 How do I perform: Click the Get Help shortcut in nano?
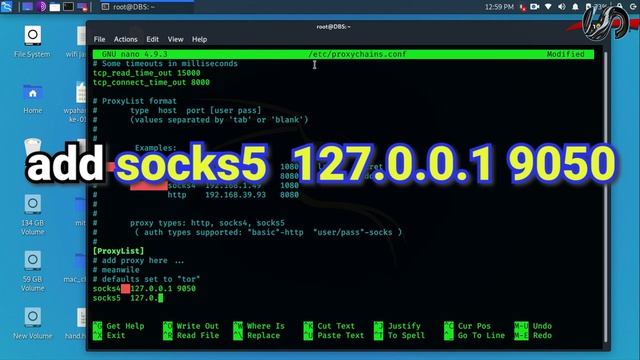click(119, 326)
